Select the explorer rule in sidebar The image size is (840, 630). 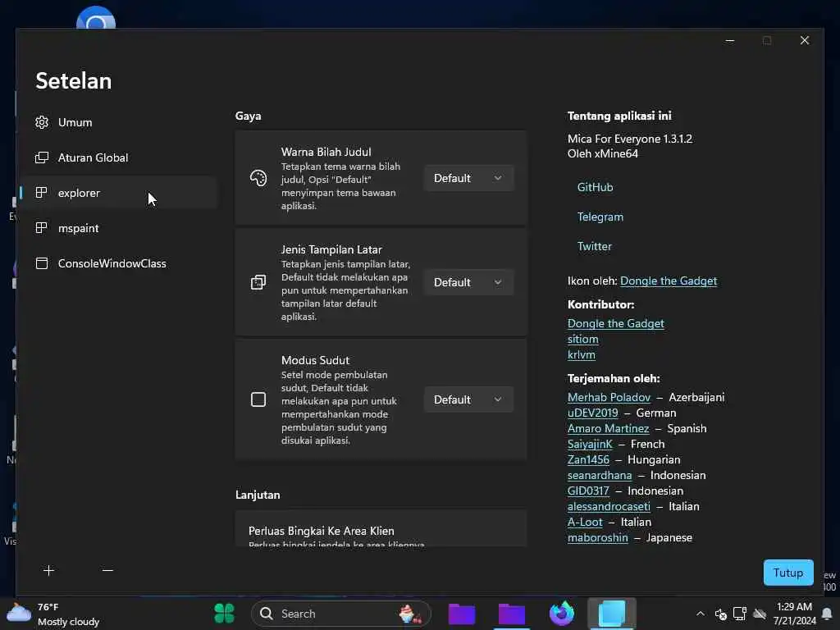pyautogui.click(x=119, y=193)
